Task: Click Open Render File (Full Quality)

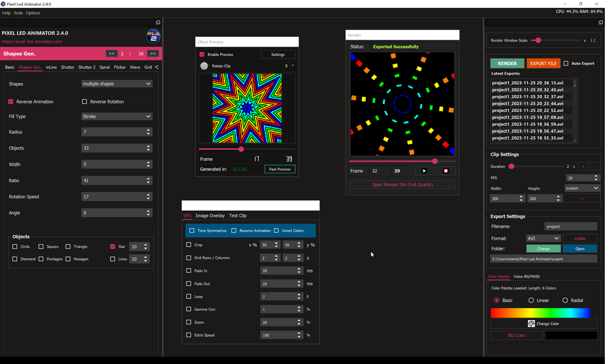Action: [402, 185]
